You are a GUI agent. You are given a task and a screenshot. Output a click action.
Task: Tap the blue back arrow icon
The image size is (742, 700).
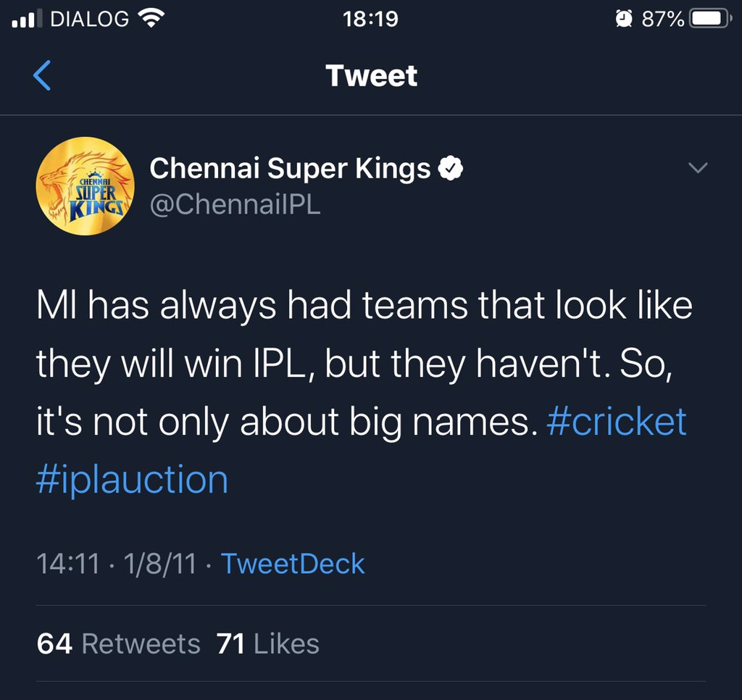click(x=42, y=75)
